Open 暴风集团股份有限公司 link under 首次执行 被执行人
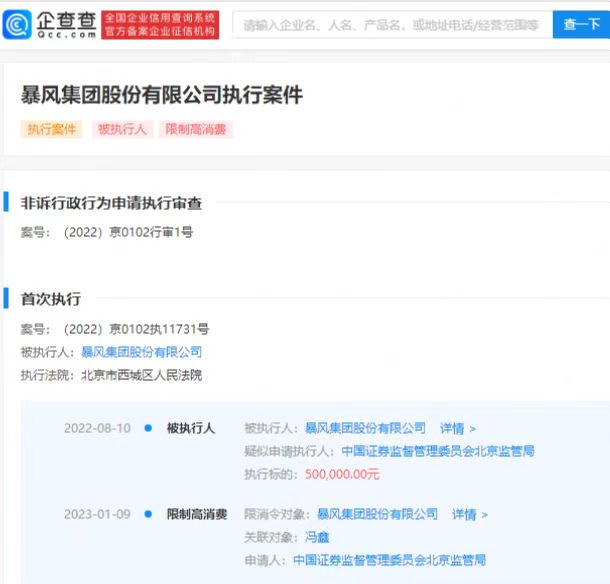The width and height of the screenshot is (610, 584). (x=142, y=352)
